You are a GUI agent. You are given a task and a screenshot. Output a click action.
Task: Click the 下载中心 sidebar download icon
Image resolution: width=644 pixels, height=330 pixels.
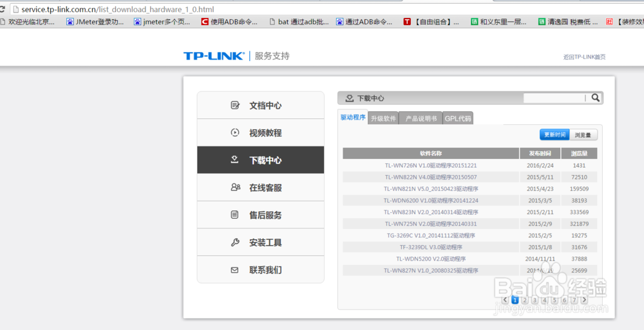click(234, 160)
